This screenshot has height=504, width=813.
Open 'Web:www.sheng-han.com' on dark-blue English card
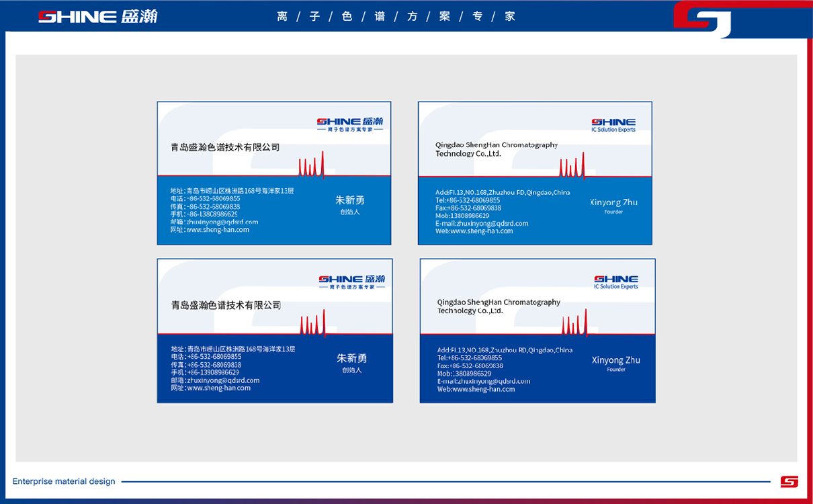(x=476, y=389)
